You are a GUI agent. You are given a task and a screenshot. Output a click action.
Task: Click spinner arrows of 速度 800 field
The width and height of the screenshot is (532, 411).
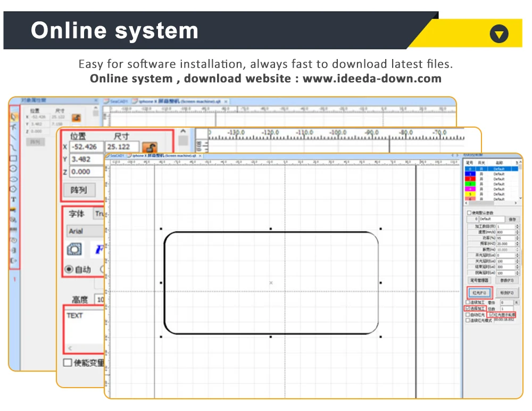(517, 232)
